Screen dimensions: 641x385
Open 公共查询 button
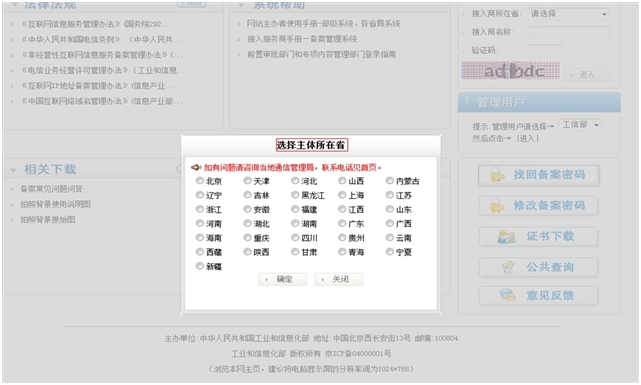pos(538,267)
